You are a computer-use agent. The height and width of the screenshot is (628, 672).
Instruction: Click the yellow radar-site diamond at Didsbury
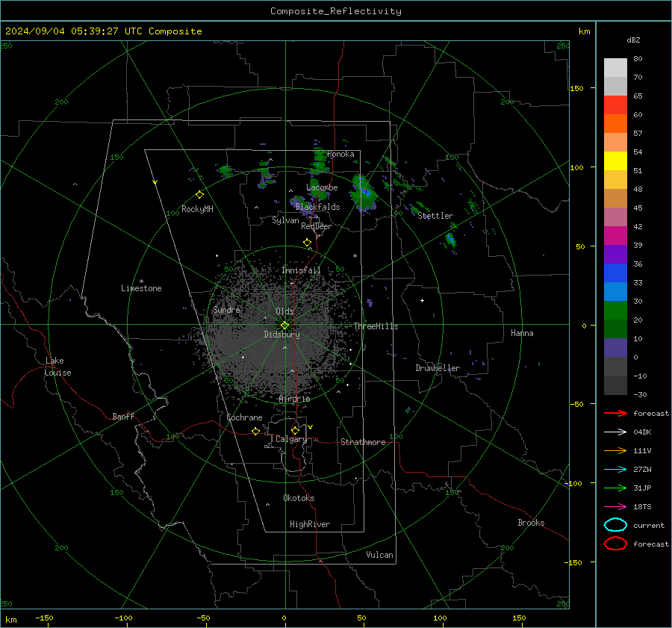click(285, 326)
